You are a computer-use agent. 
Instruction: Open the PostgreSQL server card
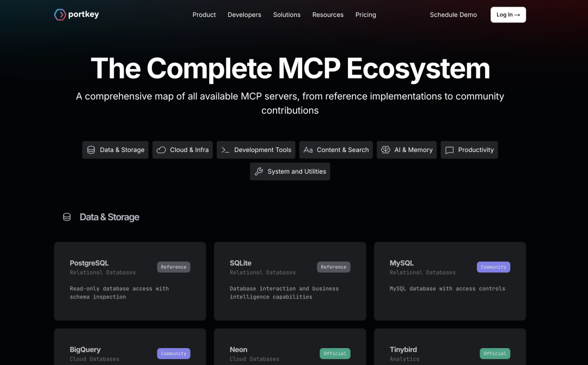(x=130, y=281)
